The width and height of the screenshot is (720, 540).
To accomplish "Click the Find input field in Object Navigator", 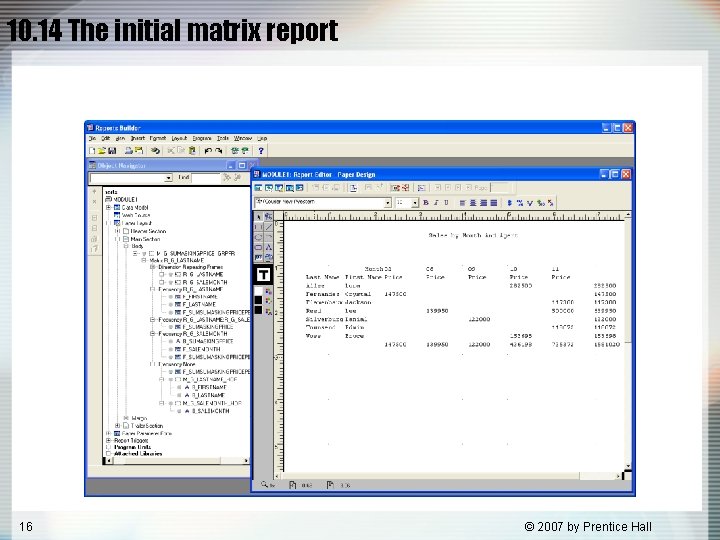I will 206,178.
